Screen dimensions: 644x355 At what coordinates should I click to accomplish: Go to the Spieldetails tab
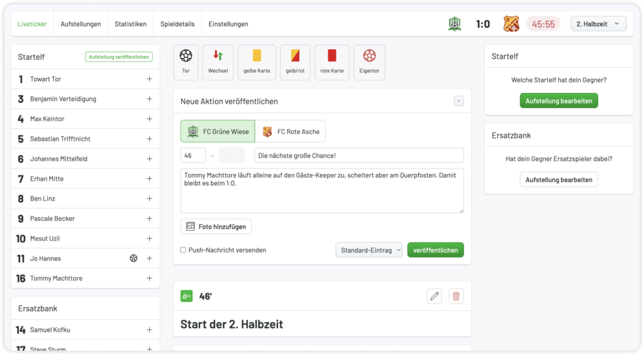pos(177,24)
